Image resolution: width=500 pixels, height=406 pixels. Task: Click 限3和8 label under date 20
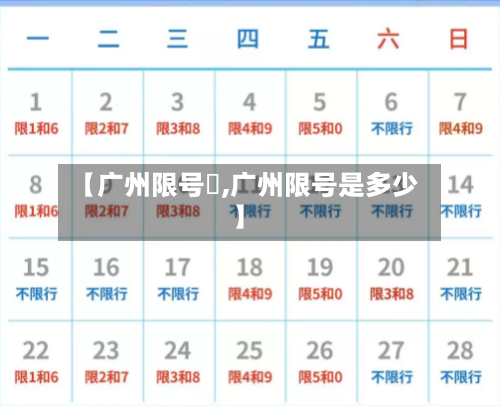point(392,294)
